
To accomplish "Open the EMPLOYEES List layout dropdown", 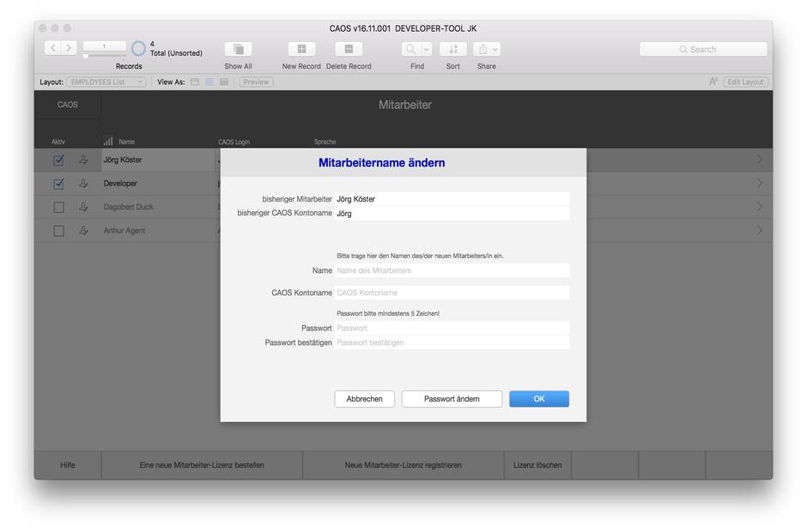I will (x=106, y=82).
